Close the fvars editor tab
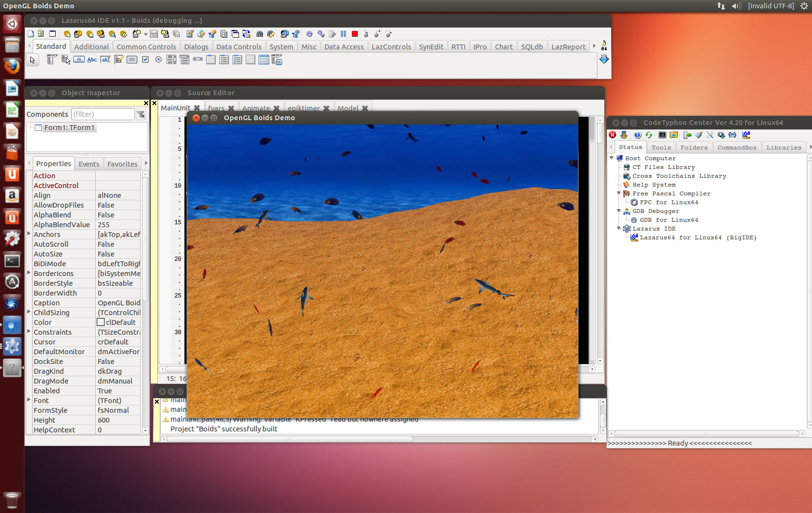The width and height of the screenshot is (812, 513). pos(231,108)
